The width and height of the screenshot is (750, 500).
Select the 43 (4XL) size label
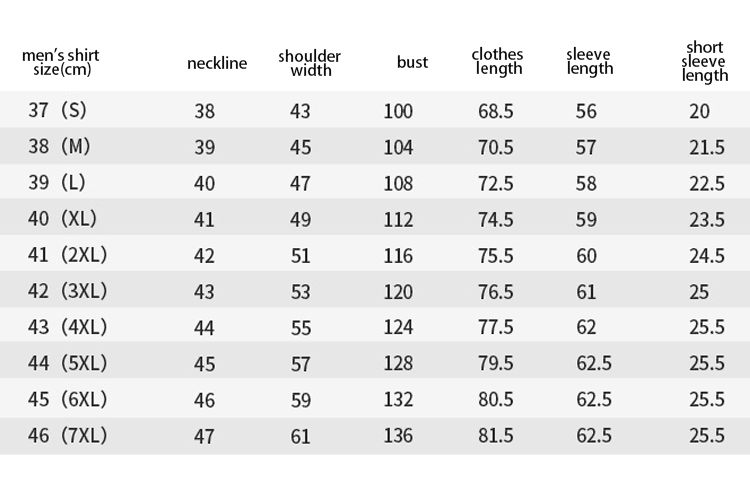[x=67, y=327]
